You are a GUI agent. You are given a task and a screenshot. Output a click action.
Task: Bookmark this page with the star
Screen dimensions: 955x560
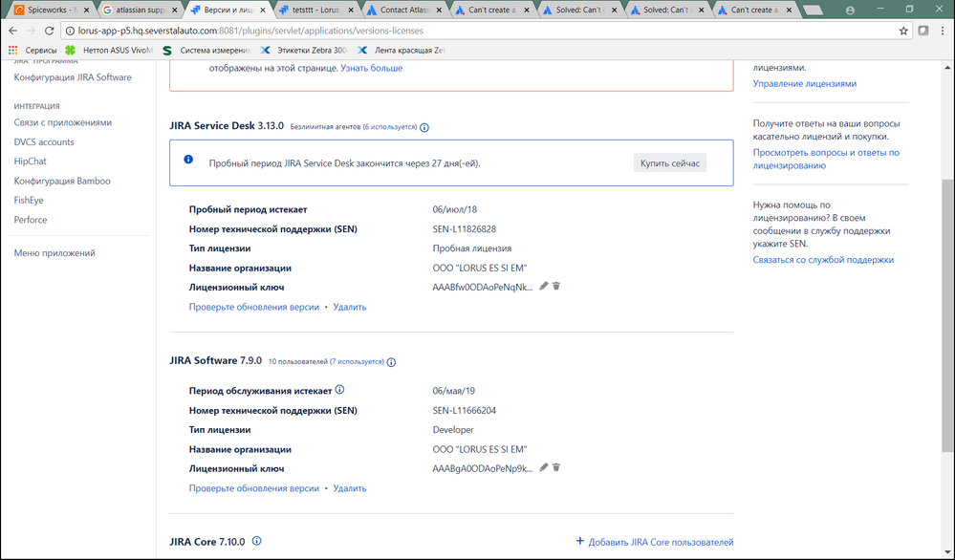[903, 31]
